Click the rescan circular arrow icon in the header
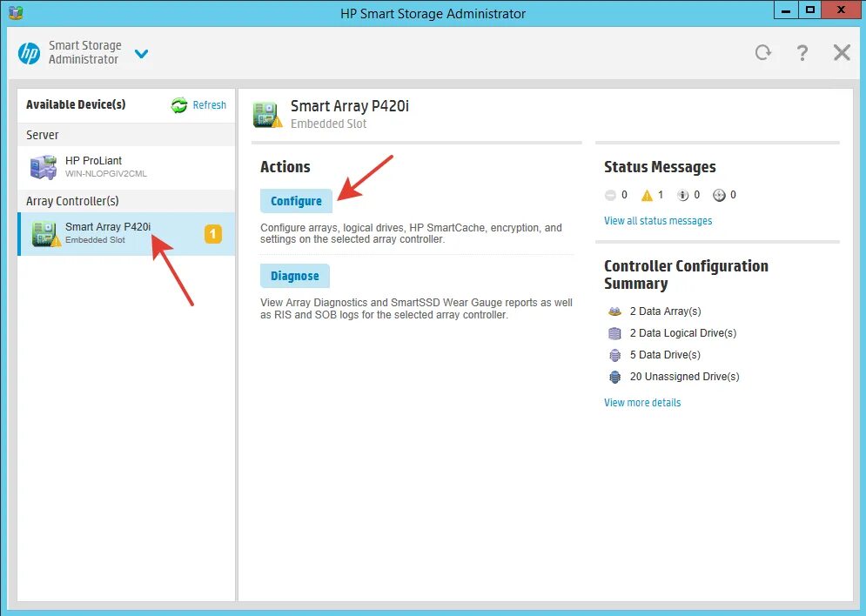The height and width of the screenshot is (616, 866). (x=763, y=52)
